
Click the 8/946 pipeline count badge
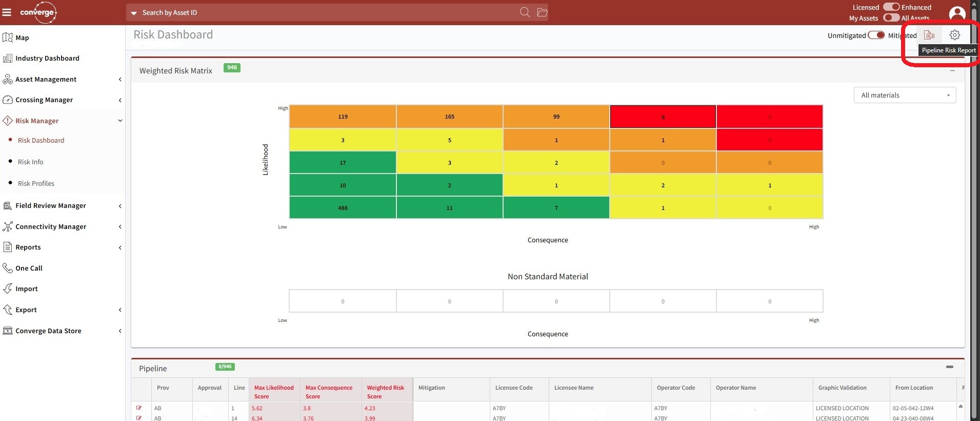(x=225, y=367)
